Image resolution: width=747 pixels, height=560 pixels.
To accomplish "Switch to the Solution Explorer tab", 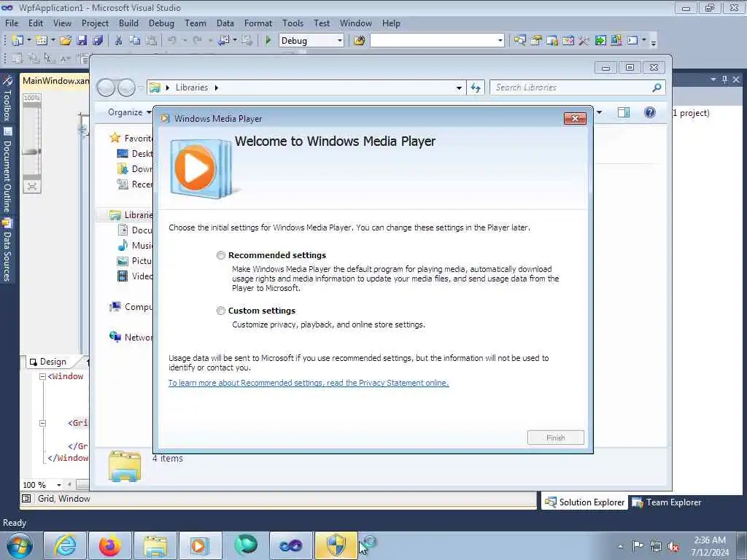I will click(584, 502).
